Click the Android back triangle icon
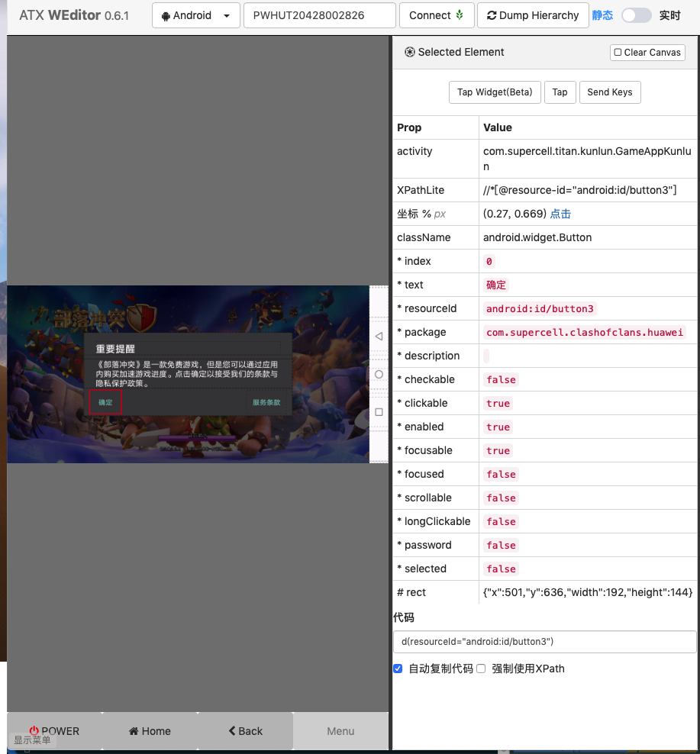This screenshot has height=754, width=700. pos(379,336)
